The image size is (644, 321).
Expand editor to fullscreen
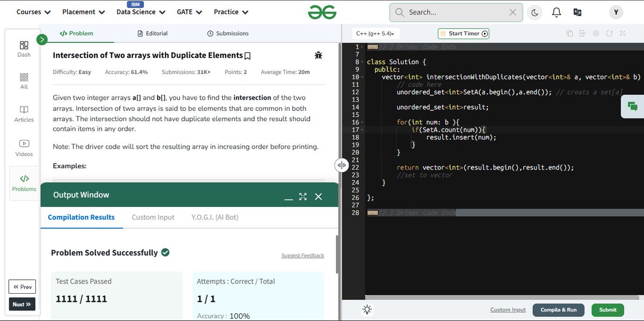tap(623, 33)
